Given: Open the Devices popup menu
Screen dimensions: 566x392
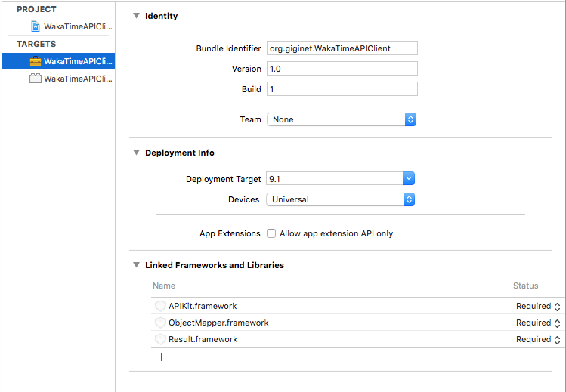Looking at the screenshot, I should (340, 199).
